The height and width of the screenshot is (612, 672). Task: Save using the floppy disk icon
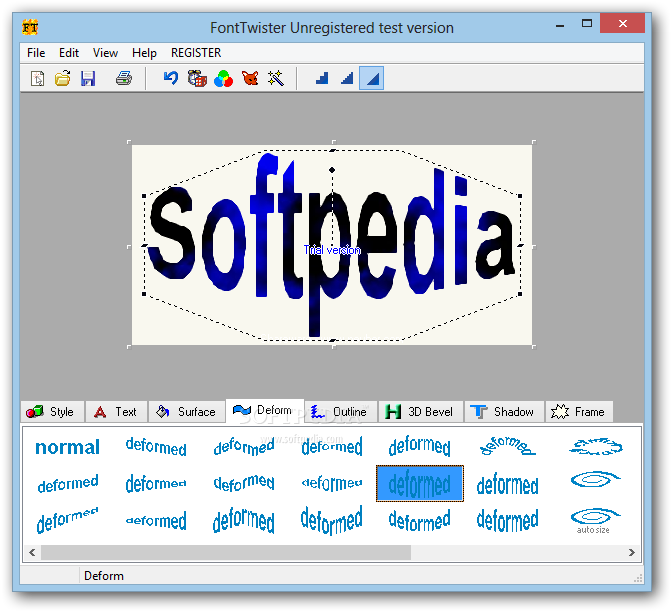88,79
